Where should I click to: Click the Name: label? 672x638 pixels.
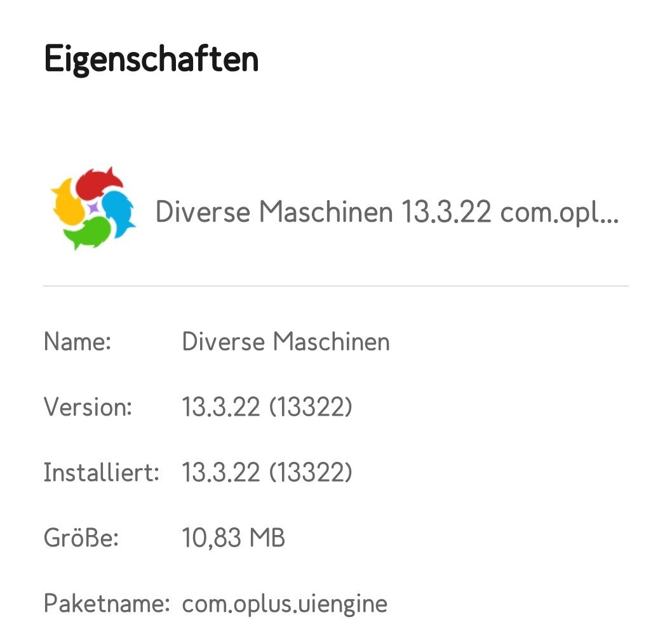pyautogui.click(x=77, y=342)
